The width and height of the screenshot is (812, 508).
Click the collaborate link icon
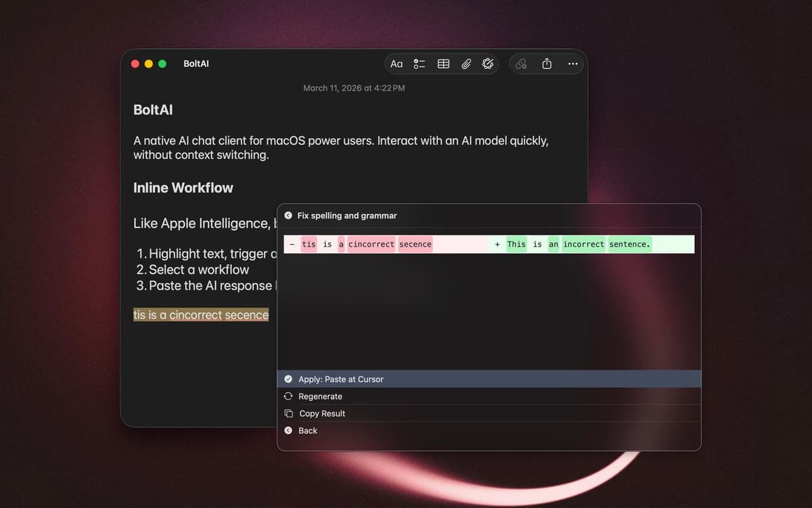521,64
